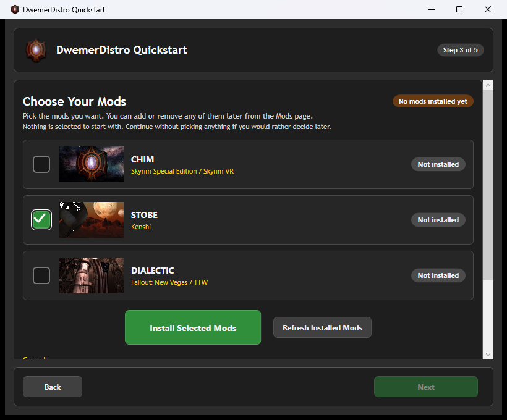Click the 'Fallout: New Vegas / TTW' label
This screenshot has height=420, width=507.
(169, 282)
